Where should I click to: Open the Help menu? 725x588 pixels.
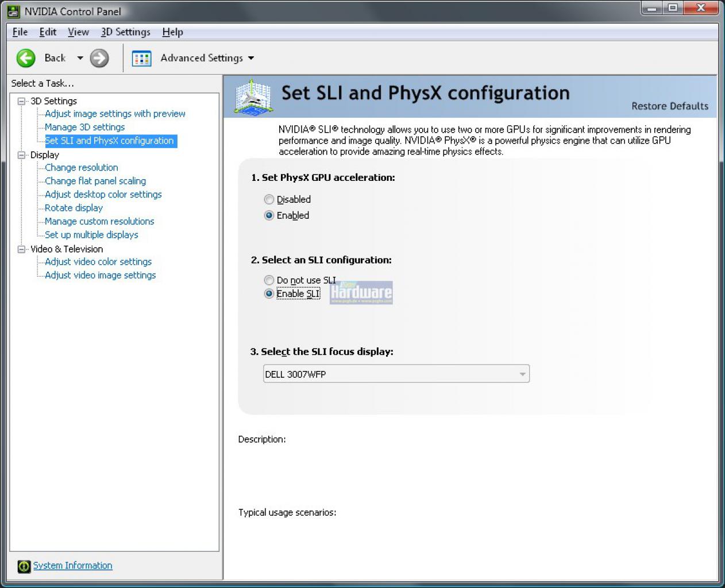point(172,32)
